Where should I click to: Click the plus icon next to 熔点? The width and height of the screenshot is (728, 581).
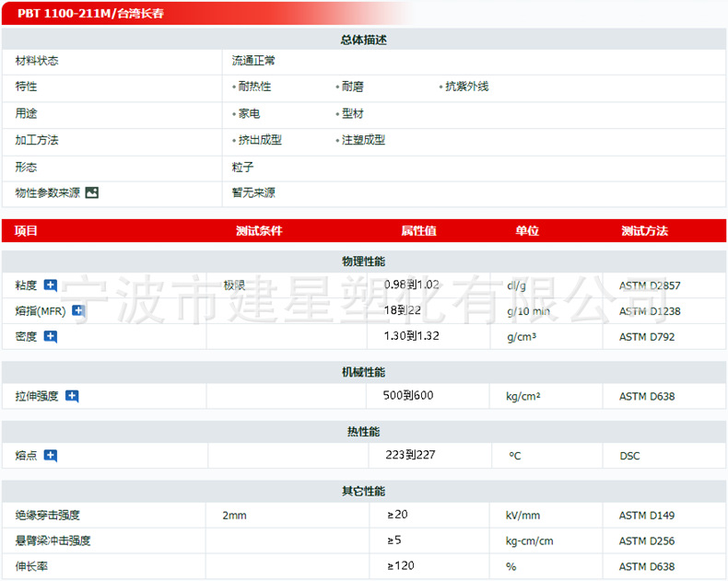[x=50, y=456]
